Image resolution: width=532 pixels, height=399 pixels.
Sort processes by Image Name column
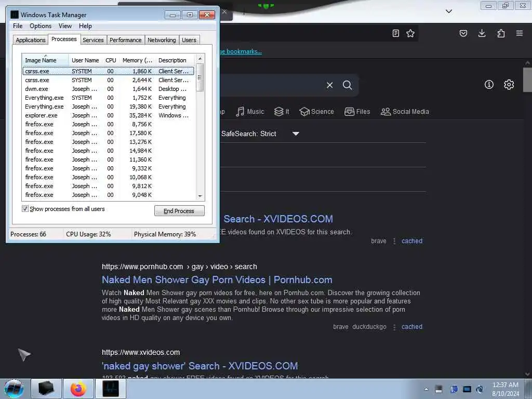[46, 60]
